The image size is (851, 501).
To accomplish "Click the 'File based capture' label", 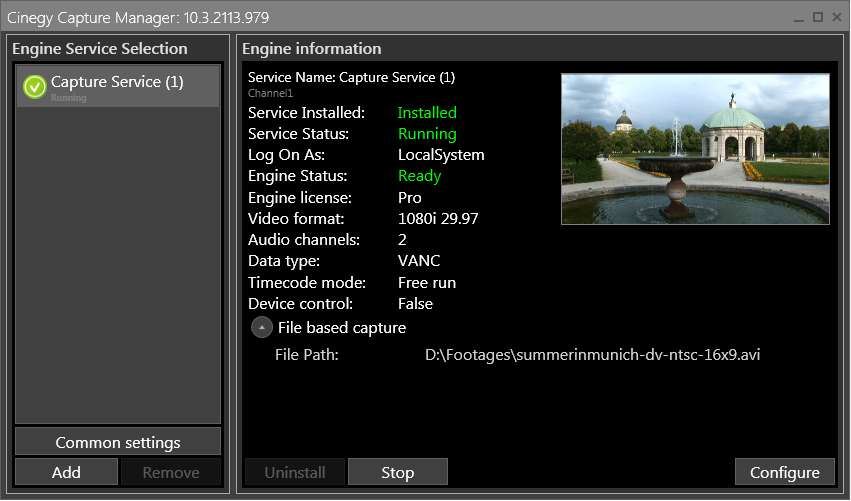I will 342,328.
